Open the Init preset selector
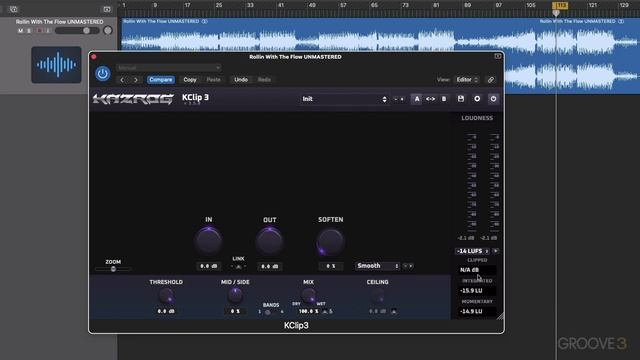This screenshot has height=360, width=640. click(x=344, y=99)
